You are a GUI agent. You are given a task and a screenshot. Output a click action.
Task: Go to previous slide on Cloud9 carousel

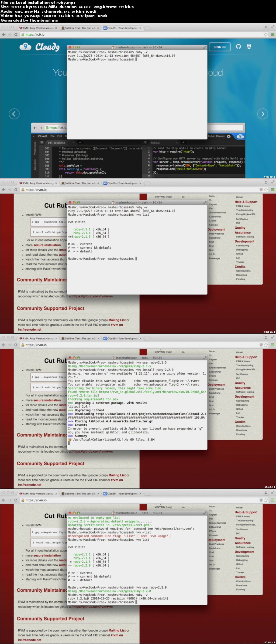point(14,114)
